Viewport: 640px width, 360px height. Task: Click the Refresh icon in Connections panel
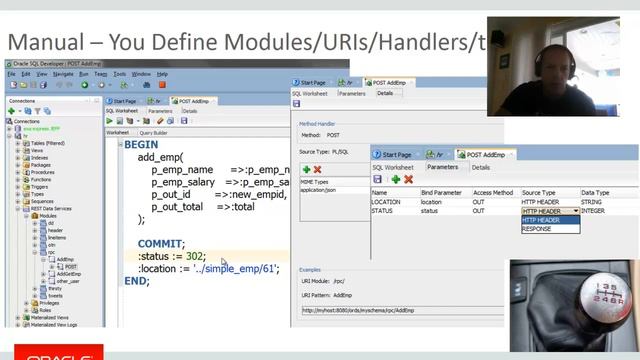point(28,111)
